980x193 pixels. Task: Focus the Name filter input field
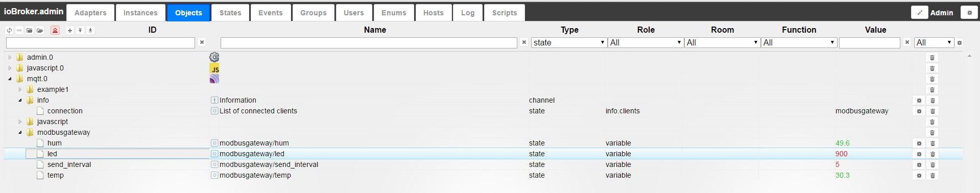coord(369,43)
